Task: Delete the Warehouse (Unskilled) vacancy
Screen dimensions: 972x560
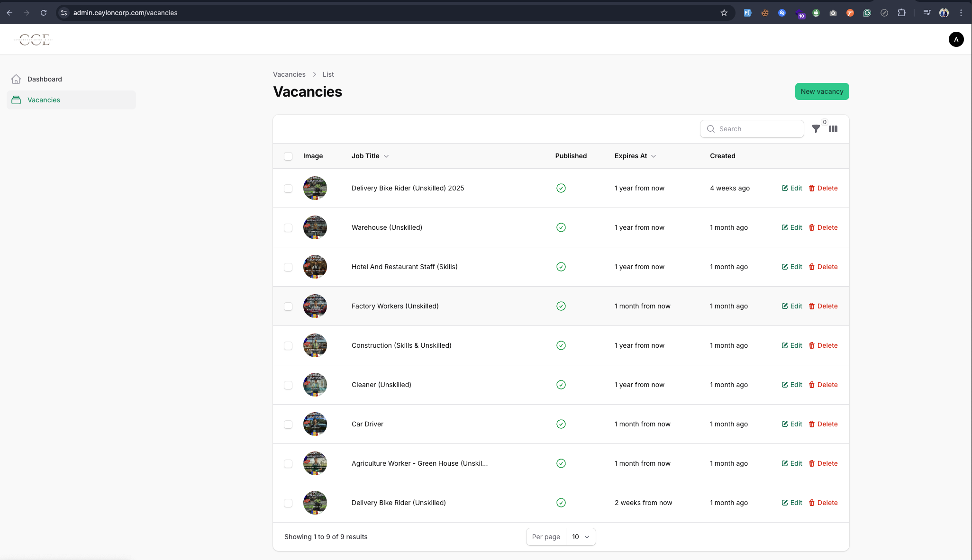Action: click(x=823, y=227)
